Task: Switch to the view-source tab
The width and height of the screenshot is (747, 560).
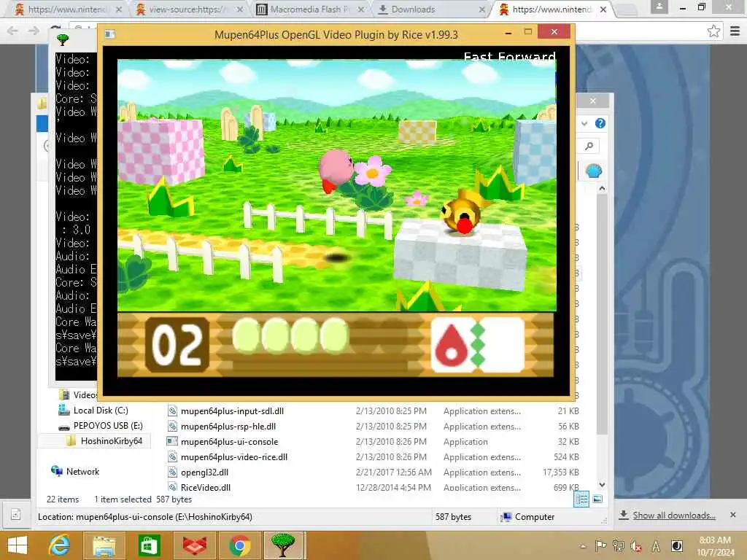Action: coord(188,9)
